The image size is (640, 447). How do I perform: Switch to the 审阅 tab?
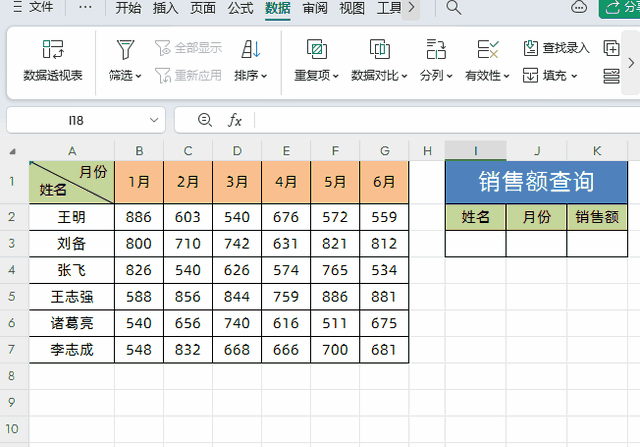pos(315,8)
